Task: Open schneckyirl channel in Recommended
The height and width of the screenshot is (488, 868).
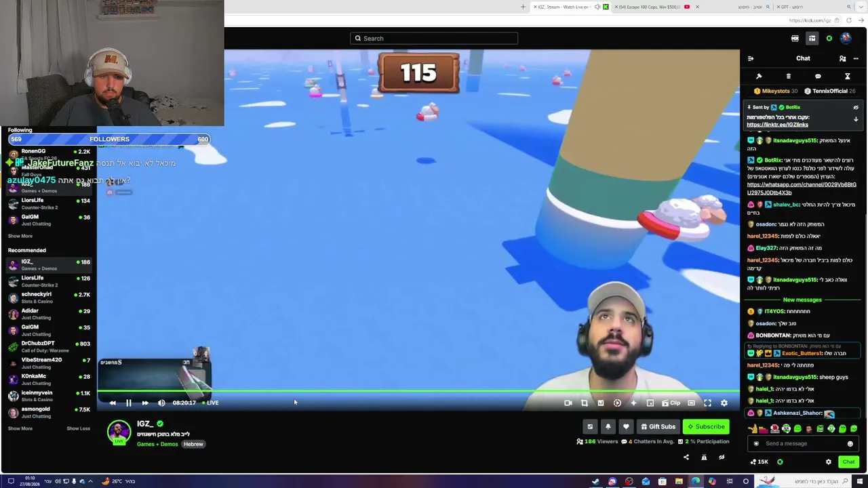Action: point(49,298)
